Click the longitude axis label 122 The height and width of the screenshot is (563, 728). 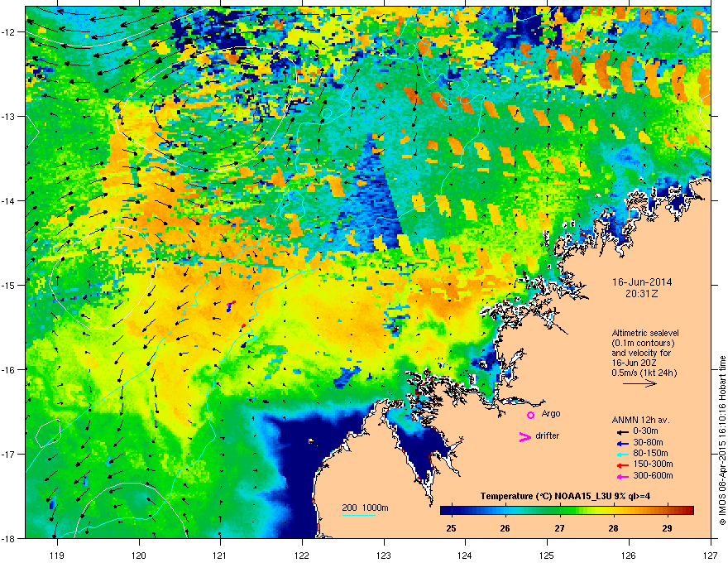coord(302,555)
